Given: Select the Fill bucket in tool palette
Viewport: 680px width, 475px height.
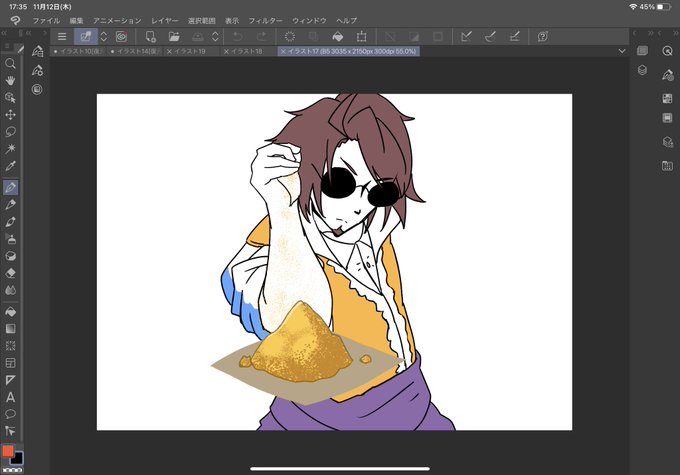Looking at the screenshot, I should (x=10, y=311).
